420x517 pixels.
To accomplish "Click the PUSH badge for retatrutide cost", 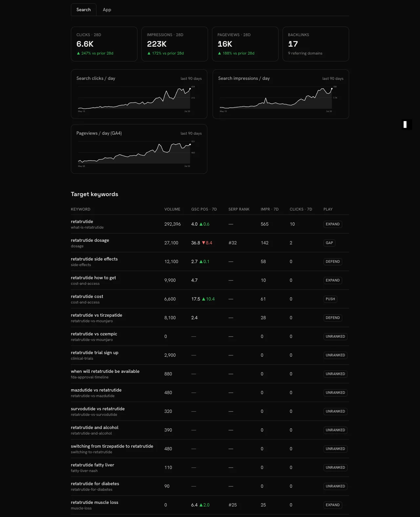I will click(x=330, y=299).
